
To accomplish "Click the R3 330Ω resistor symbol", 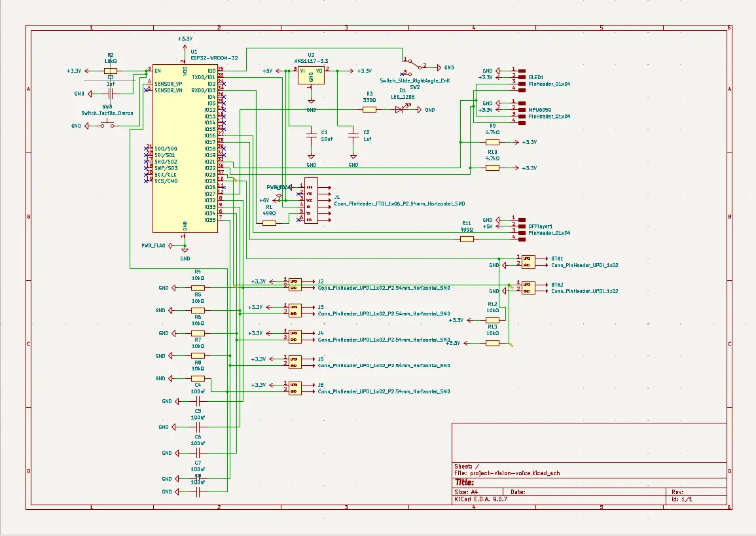I will [369, 110].
